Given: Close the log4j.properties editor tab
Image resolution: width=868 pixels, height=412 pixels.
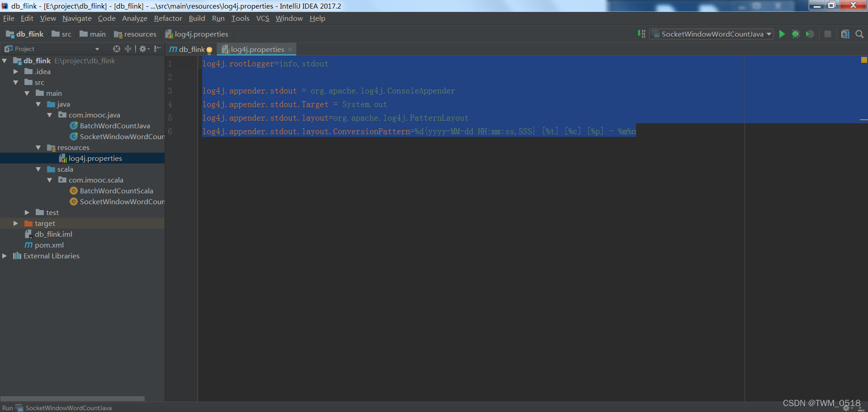Looking at the screenshot, I should coord(290,50).
